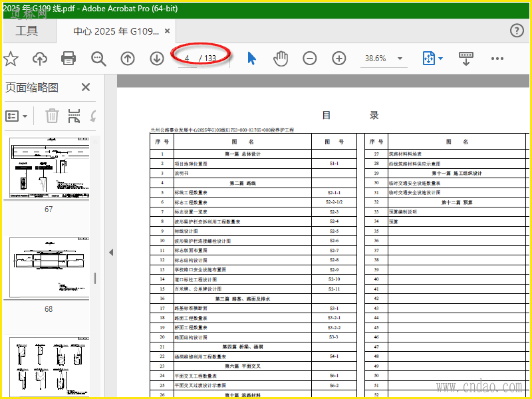Enable the hand pan tool

click(281, 59)
